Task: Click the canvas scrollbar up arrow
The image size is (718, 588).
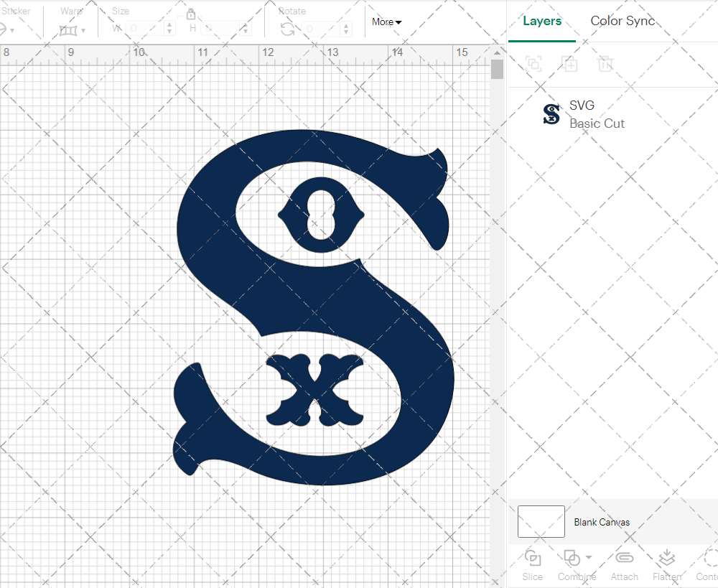Action: click(x=497, y=52)
